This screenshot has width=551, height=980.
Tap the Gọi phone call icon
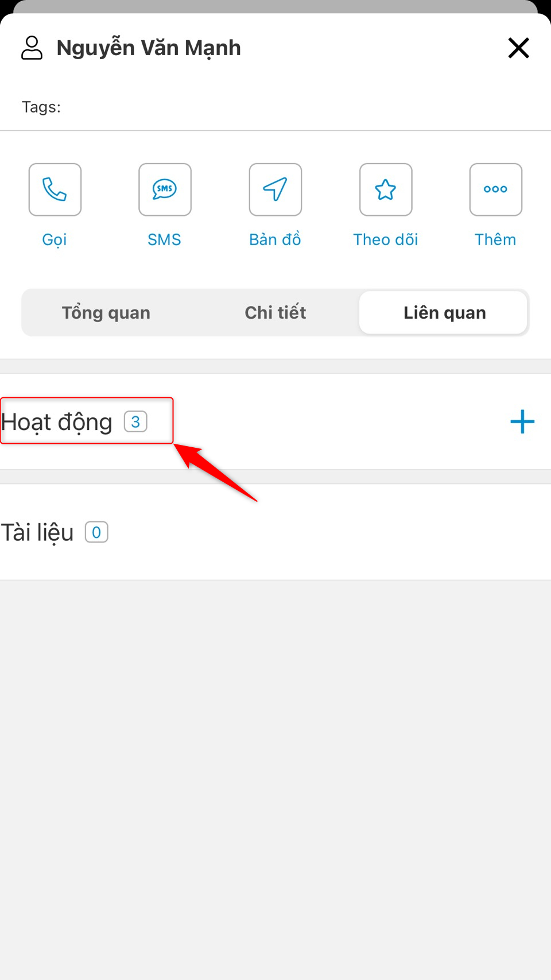[55, 189]
